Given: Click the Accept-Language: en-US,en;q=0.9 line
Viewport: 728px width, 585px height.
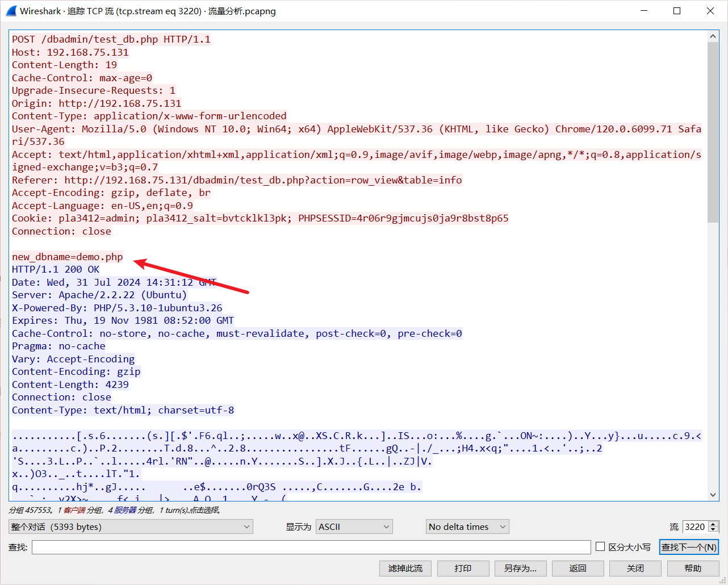Looking at the screenshot, I should 102,206.
